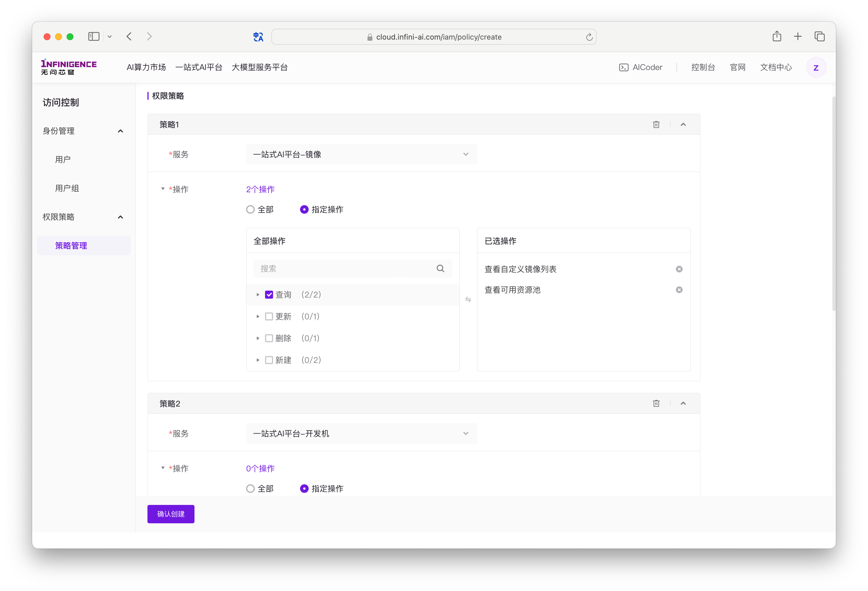Screen dimensions: 868x591
Task: Collapse the 权限策略 sidebar group
Action: pyautogui.click(x=120, y=217)
